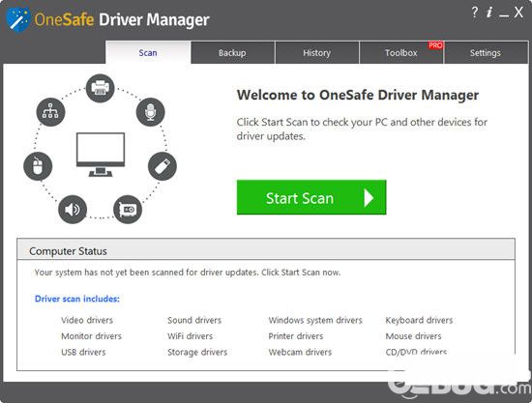Open the Toolbox tab
532x403 pixels.
tap(401, 52)
